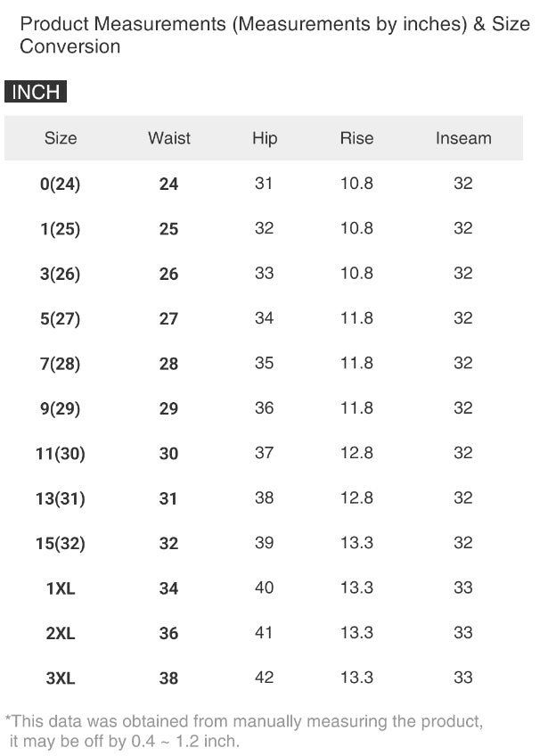The width and height of the screenshot is (548, 756).
Task: Click waist value 38 in the table
Action: point(169,678)
